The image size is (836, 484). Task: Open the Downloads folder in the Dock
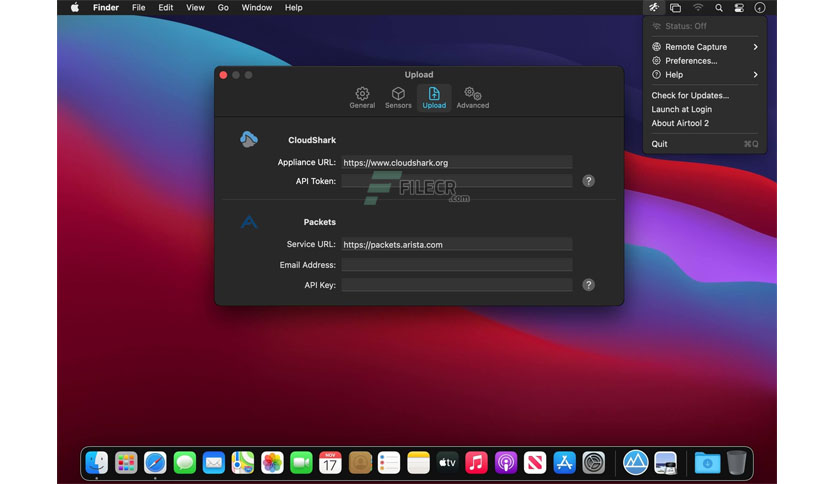tap(708, 463)
